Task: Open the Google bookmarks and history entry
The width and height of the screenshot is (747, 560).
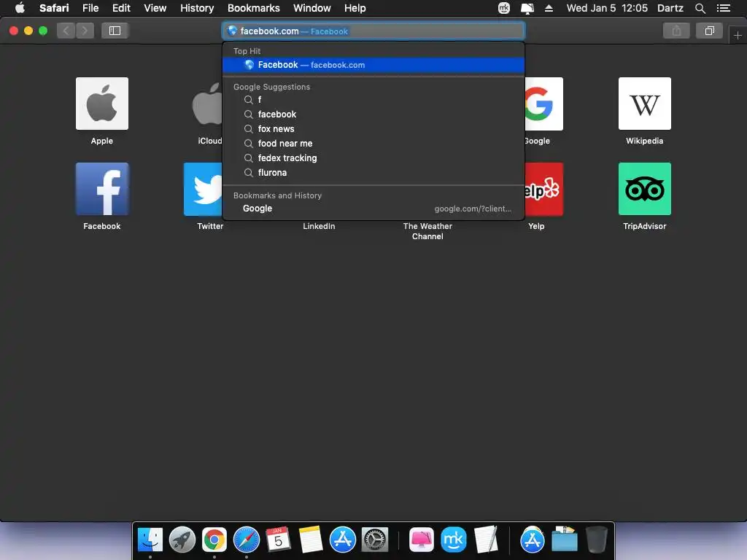Action: [373, 209]
